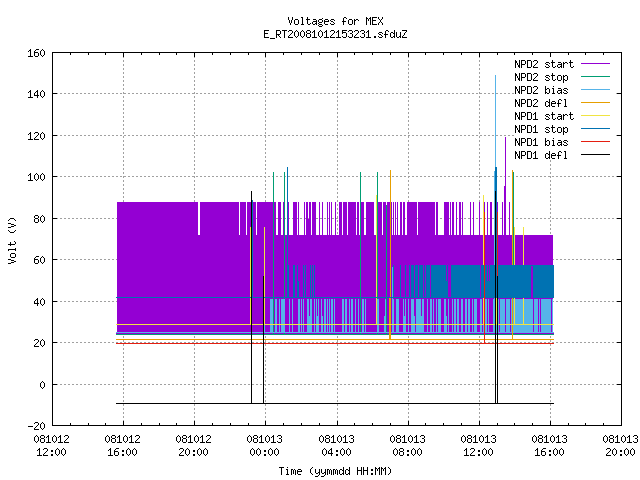Click the 120 y-axis tick value
640x480 pixels.
(x=36, y=136)
